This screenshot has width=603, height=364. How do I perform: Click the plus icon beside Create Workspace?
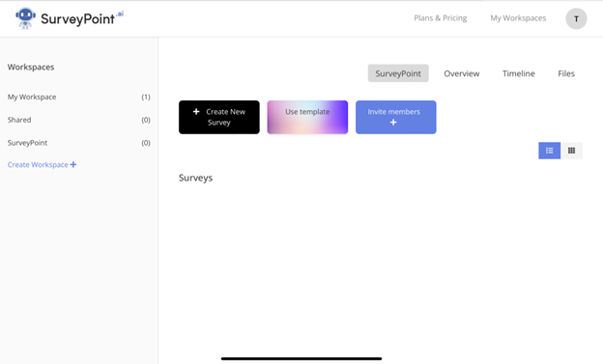click(x=73, y=164)
